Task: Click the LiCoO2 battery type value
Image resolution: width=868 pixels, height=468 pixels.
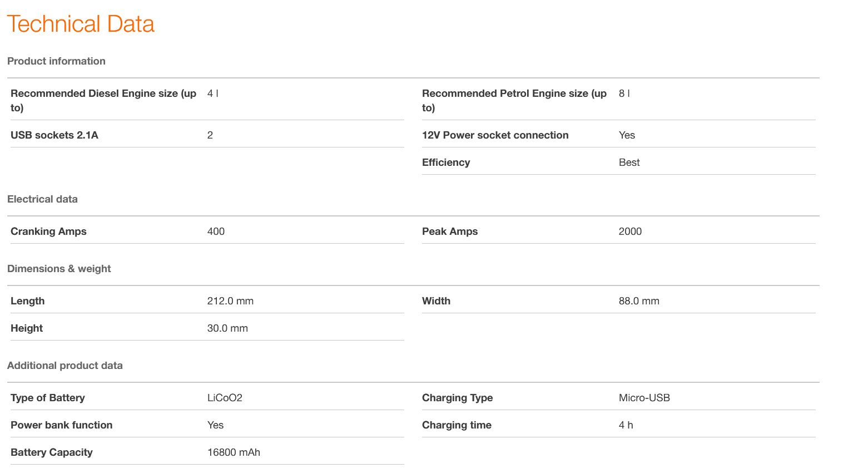Action: 225,398
